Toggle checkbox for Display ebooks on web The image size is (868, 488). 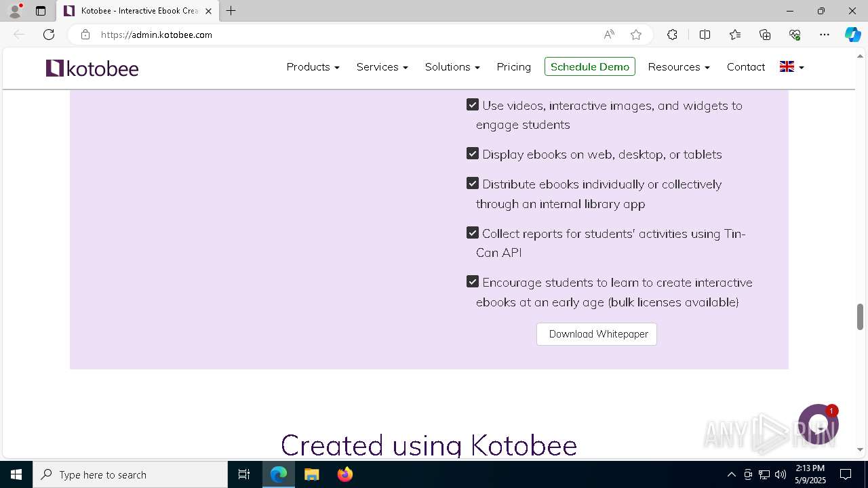473,154
